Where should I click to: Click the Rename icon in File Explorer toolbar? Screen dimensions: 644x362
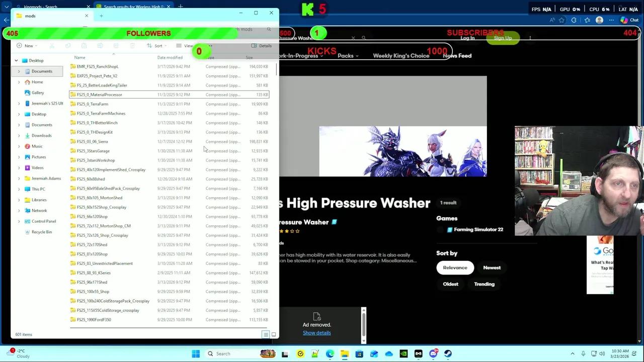(x=100, y=46)
